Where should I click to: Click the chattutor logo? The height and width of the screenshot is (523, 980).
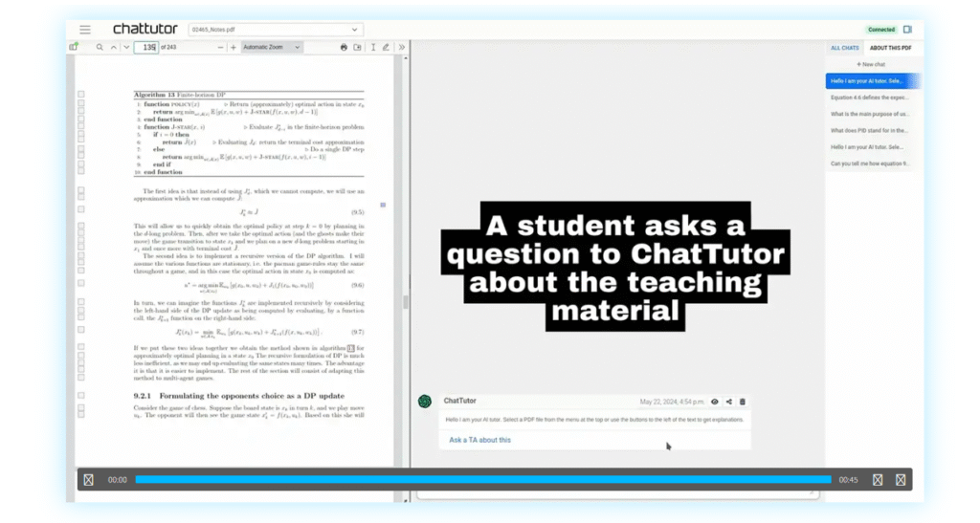tap(145, 29)
